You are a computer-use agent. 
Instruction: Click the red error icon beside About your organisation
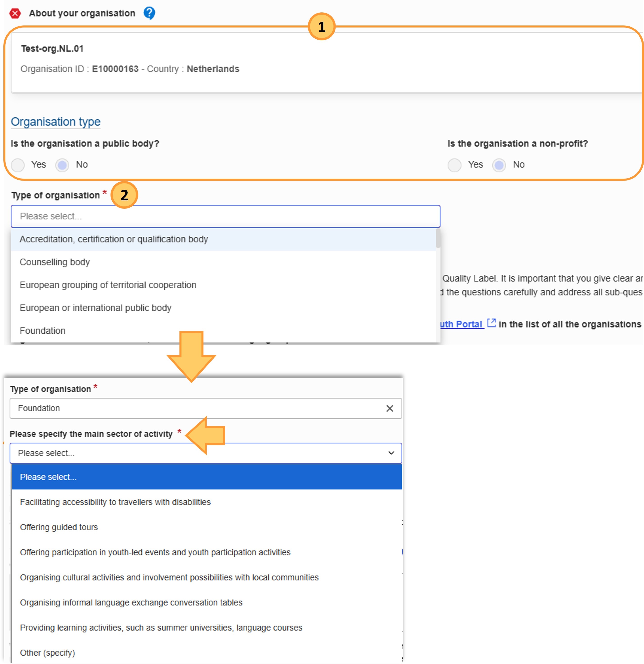15,14
